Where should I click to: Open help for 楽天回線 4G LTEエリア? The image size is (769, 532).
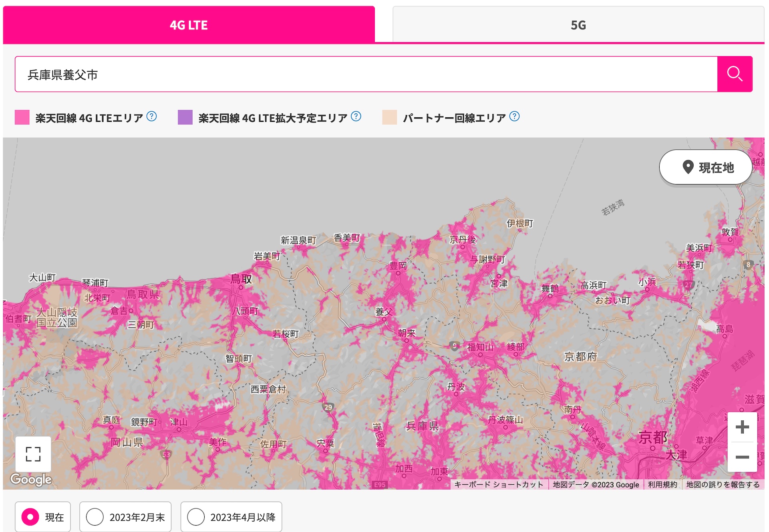(152, 116)
